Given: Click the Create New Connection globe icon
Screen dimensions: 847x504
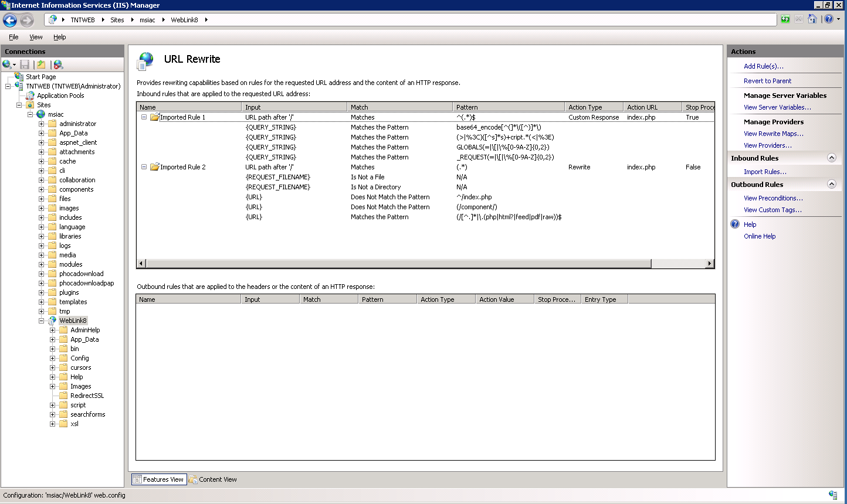Looking at the screenshot, I should (7, 64).
